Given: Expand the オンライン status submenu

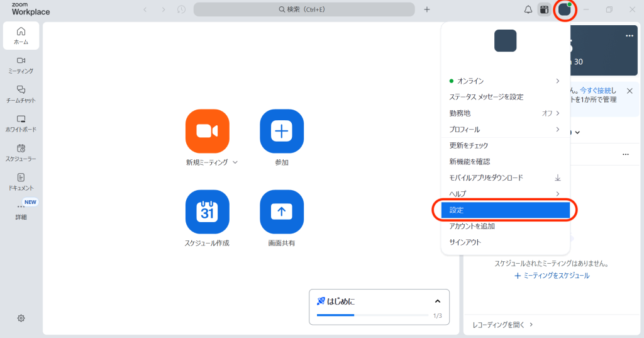Looking at the screenshot, I should (557, 81).
